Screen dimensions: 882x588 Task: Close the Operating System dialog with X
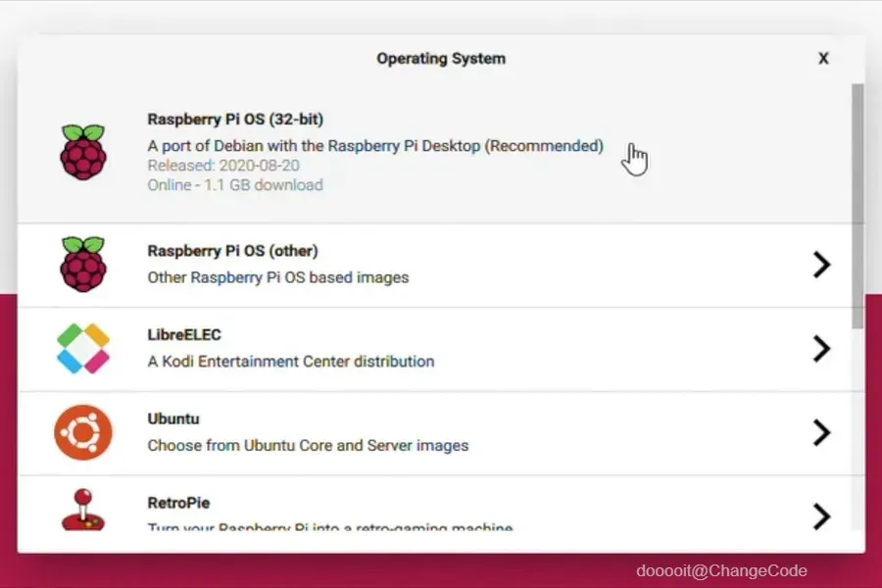(x=823, y=59)
